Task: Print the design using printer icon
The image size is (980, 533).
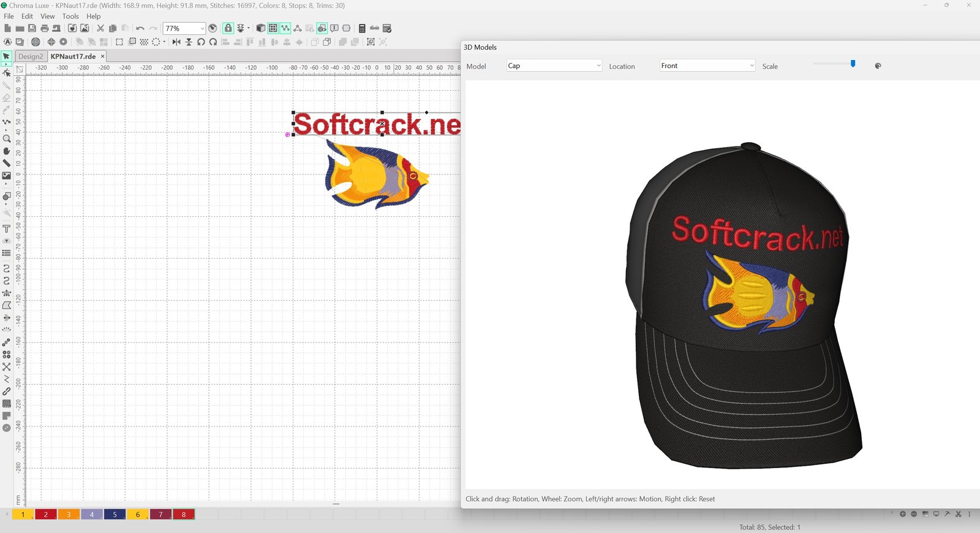Action: [44, 28]
